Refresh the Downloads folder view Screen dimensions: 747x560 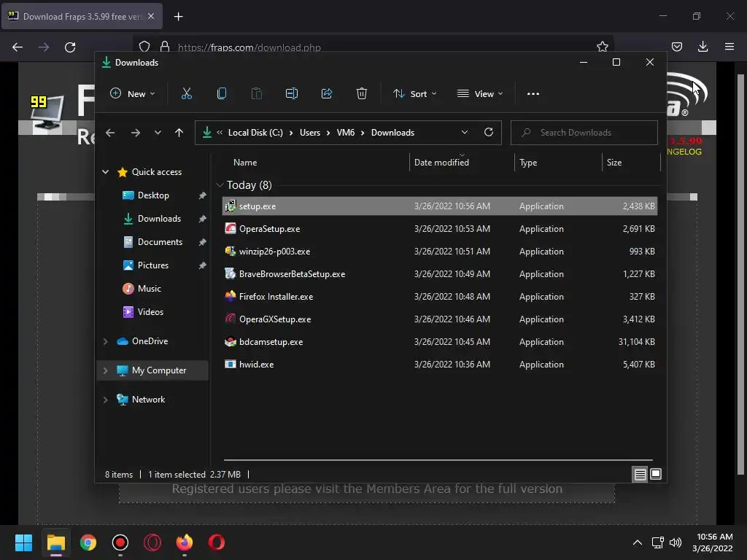pos(489,133)
